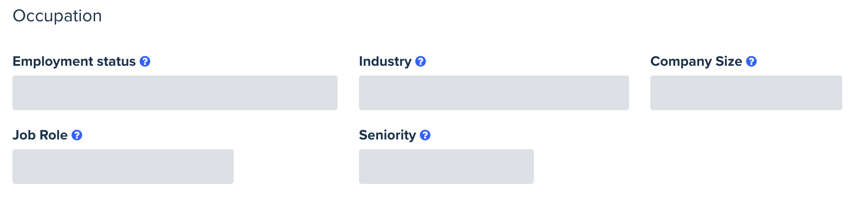Show Company Size help info icon
This screenshot has height=215, width=868.
point(751,61)
